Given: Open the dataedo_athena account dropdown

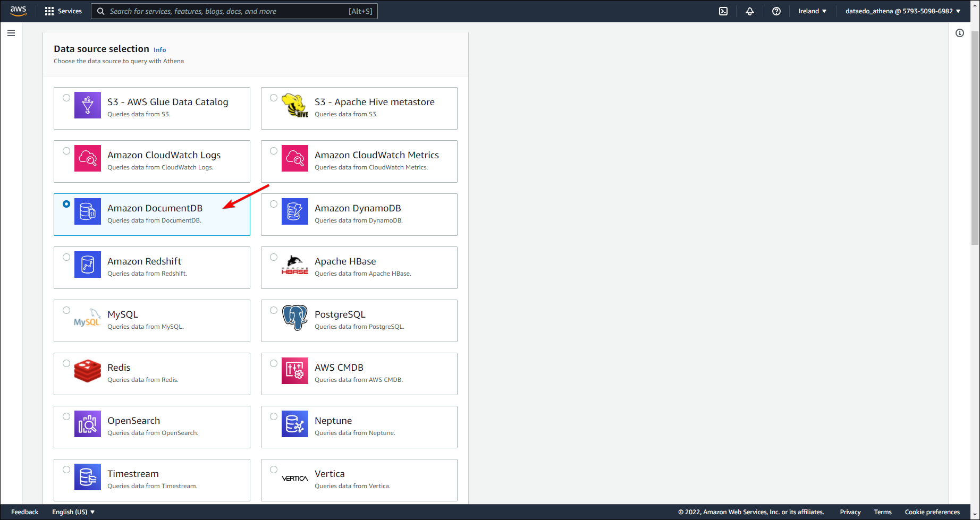Looking at the screenshot, I should (902, 11).
